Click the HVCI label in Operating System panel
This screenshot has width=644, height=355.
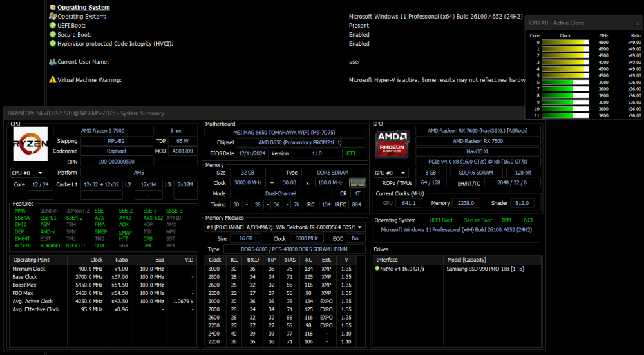coord(527,220)
